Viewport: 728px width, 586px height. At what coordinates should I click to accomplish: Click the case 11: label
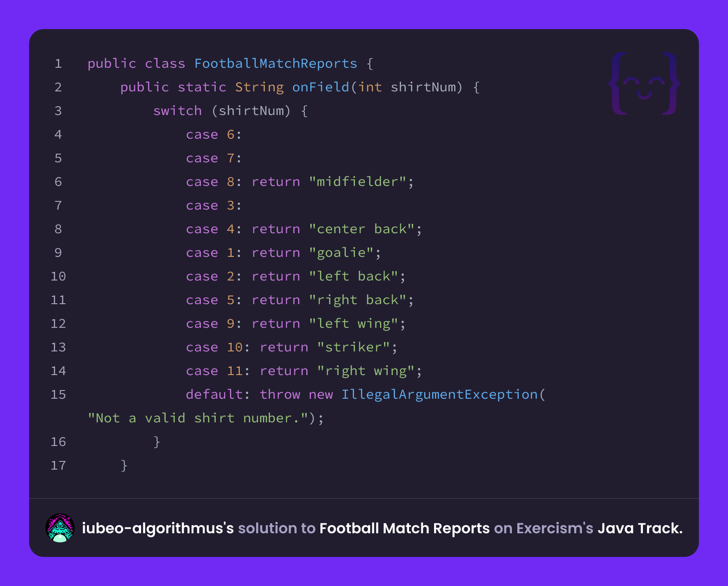click(217, 371)
